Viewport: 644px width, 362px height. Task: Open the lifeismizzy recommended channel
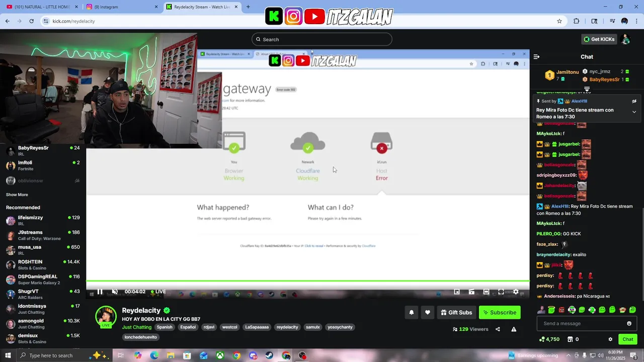43,220
